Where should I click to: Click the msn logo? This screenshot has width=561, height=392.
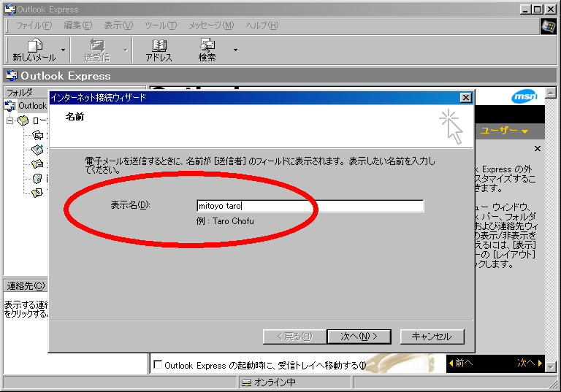pos(524,96)
